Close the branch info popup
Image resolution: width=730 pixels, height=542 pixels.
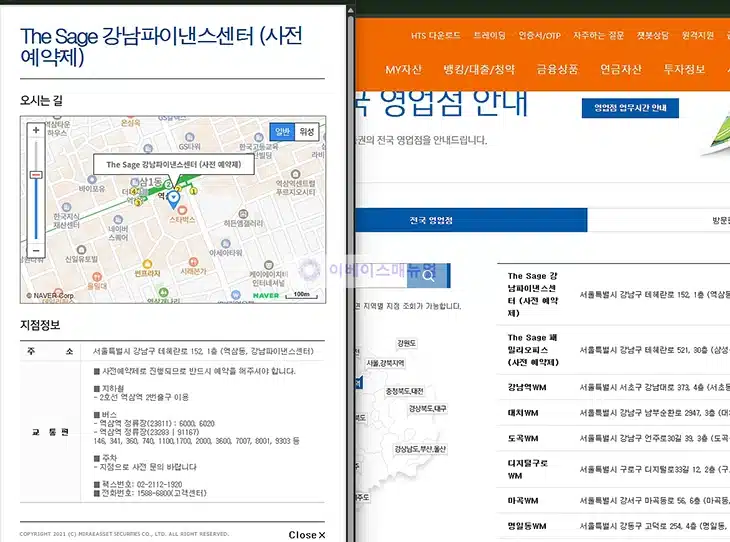(x=306, y=535)
